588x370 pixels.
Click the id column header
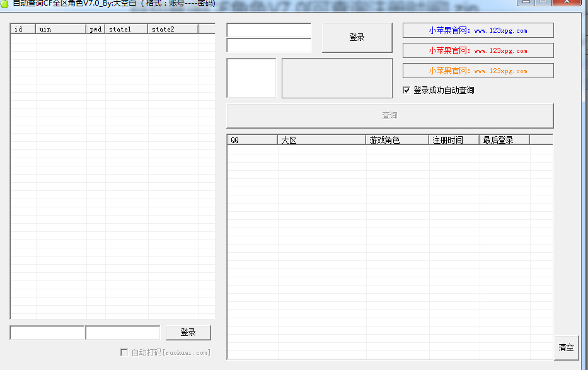[x=23, y=29]
